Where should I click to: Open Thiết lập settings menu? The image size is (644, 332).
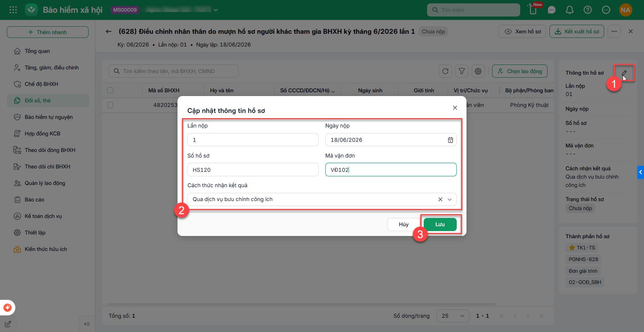48,233
